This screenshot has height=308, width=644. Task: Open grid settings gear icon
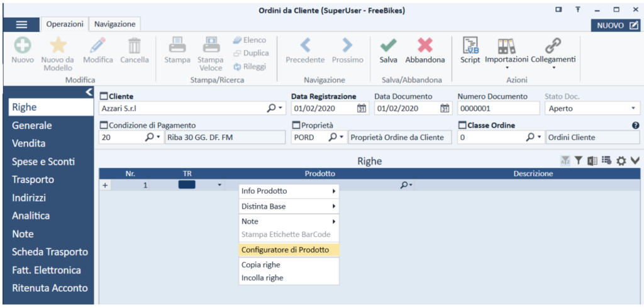point(621,161)
